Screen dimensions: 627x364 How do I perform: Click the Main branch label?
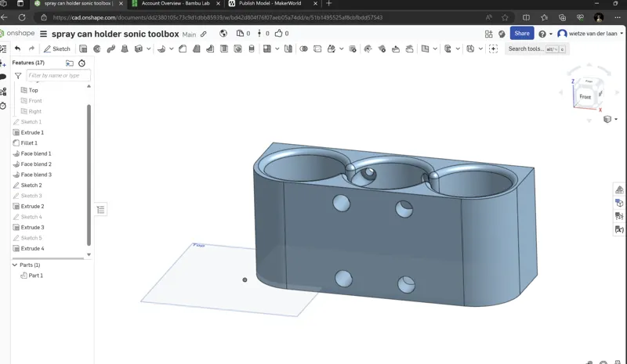coord(189,34)
